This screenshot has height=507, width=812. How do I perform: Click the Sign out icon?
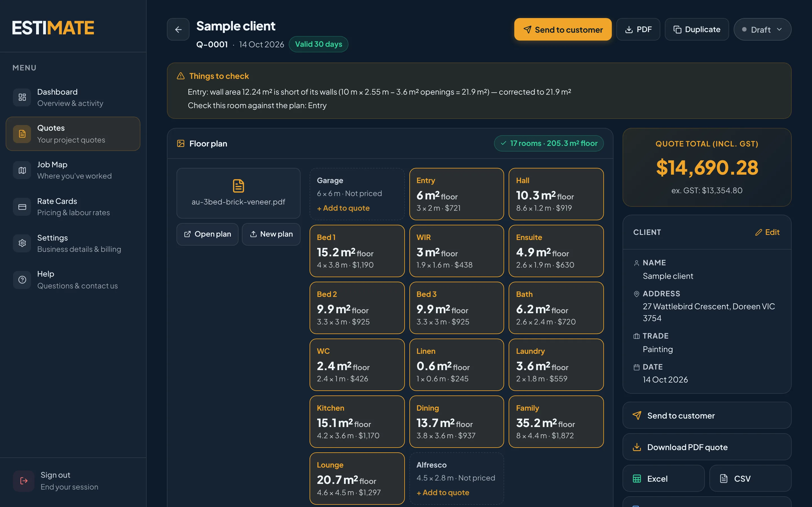(23, 481)
